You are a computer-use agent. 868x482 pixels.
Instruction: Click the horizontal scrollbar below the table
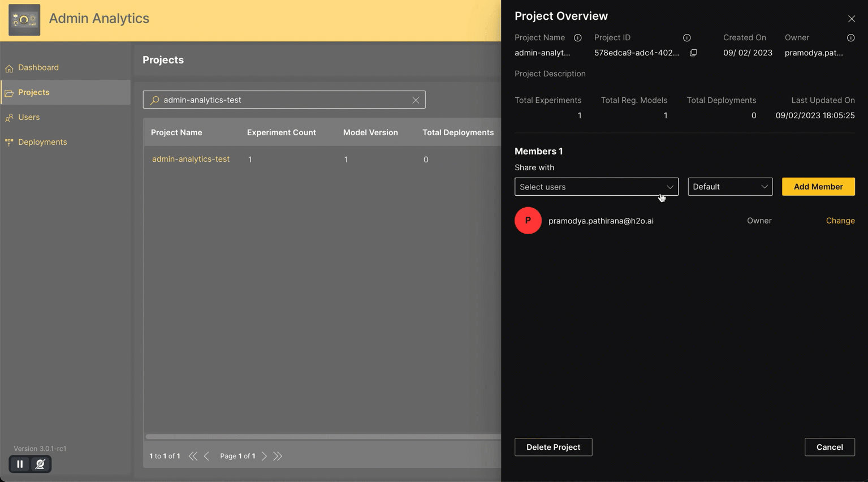pos(322,437)
